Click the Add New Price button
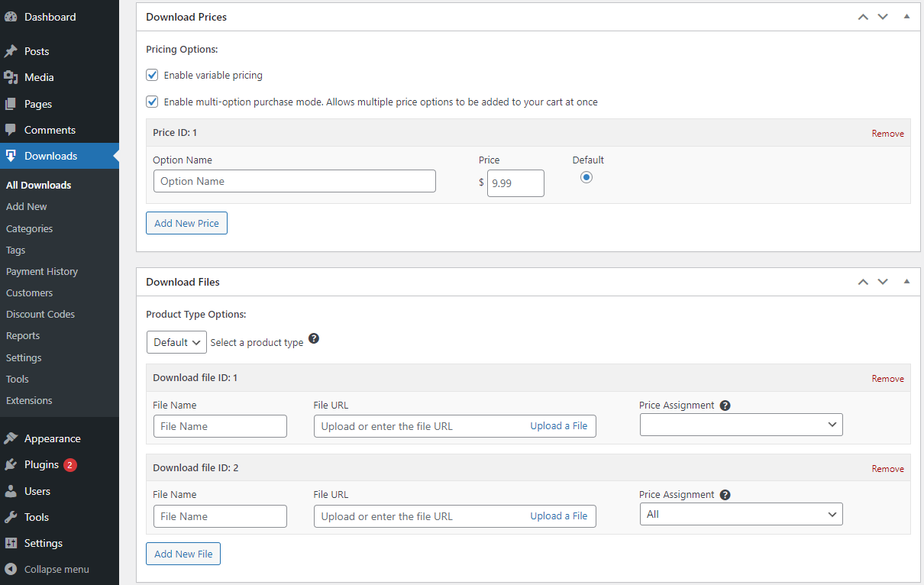The image size is (924, 585). 186,223
